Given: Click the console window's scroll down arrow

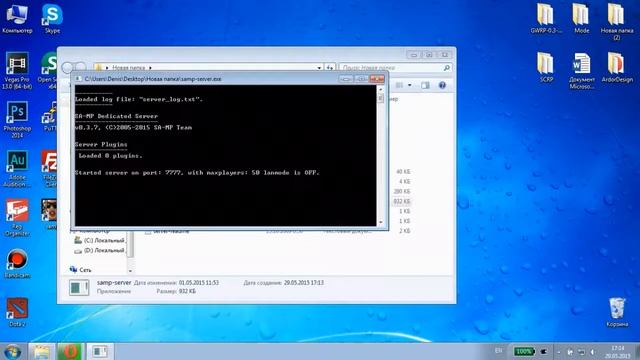Looking at the screenshot, I should coord(380,222).
